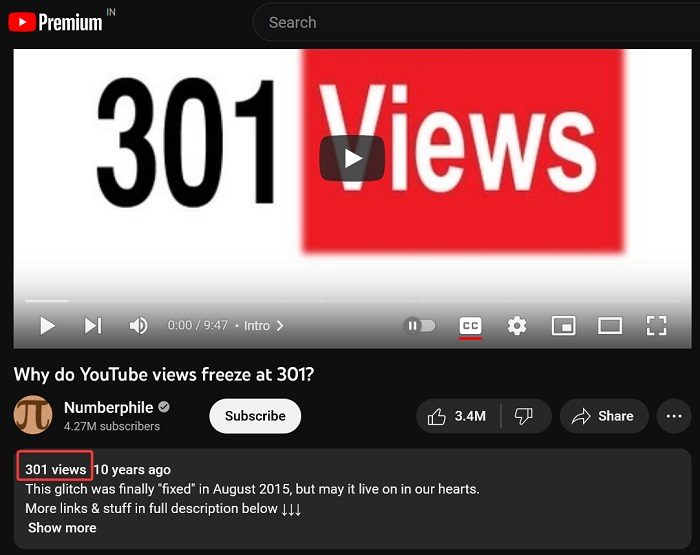The height and width of the screenshot is (555, 700).
Task: Click the large center play overlay
Action: [x=352, y=159]
